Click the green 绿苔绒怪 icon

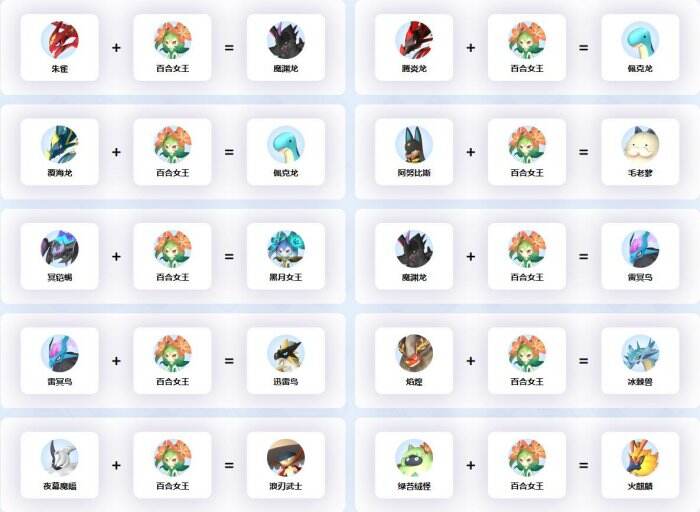tap(414, 458)
